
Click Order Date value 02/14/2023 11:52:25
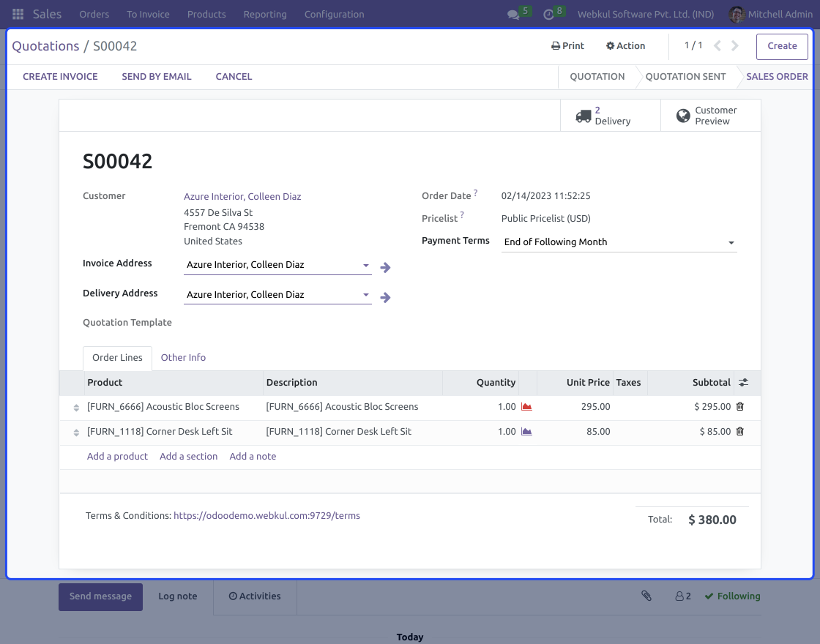click(545, 196)
